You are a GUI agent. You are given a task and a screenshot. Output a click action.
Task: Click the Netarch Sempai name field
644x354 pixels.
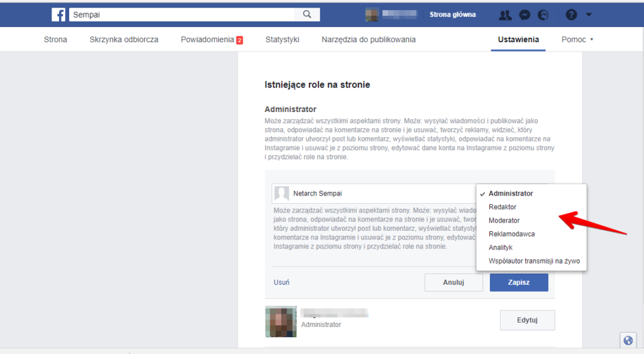click(x=374, y=194)
